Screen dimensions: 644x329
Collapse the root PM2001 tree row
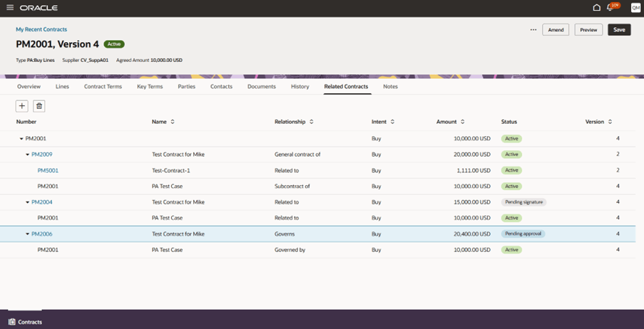coord(21,139)
